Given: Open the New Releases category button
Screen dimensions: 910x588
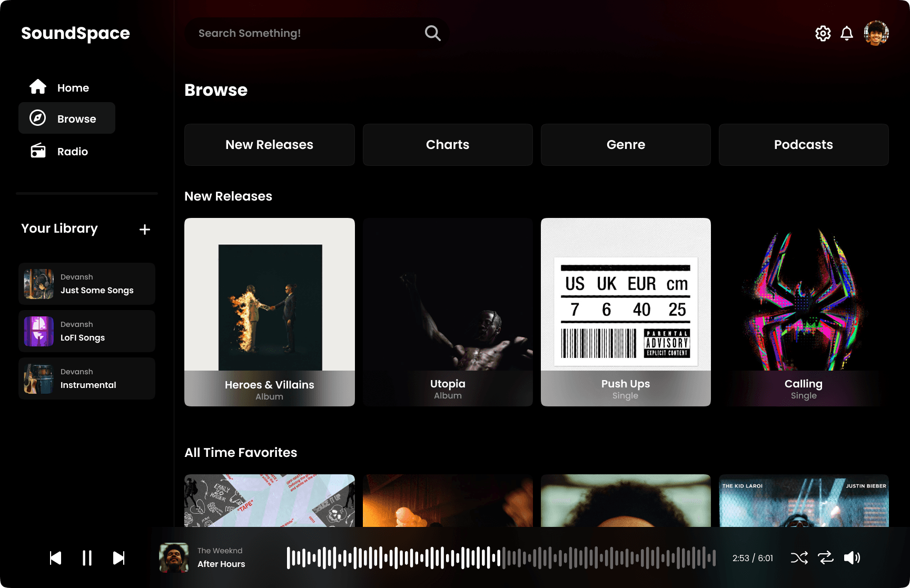Looking at the screenshot, I should 270,145.
